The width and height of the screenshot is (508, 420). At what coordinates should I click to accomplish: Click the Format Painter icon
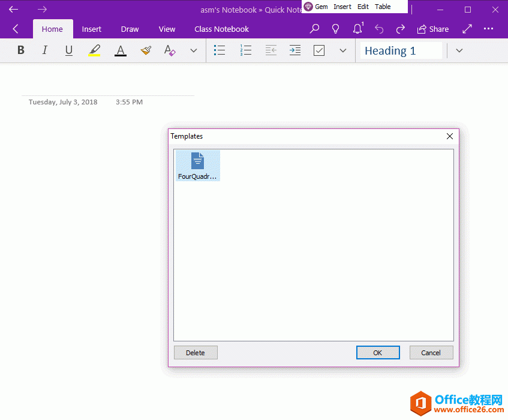(145, 50)
